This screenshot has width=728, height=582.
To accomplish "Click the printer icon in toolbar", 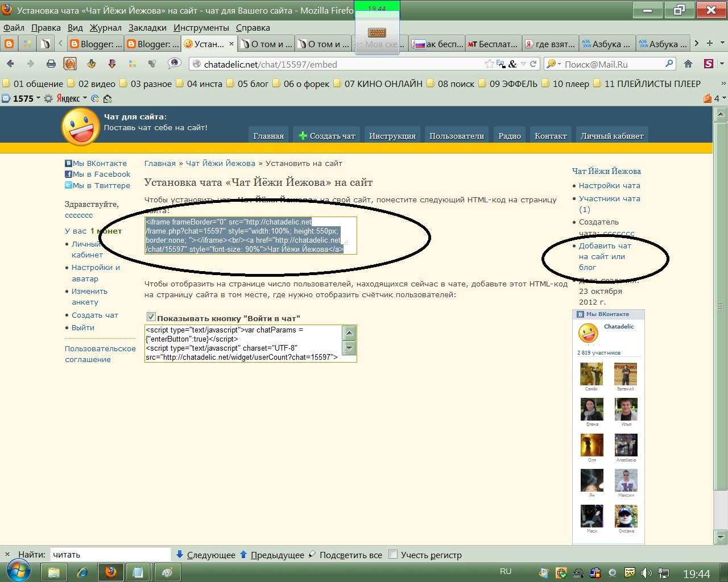I will coord(51,64).
